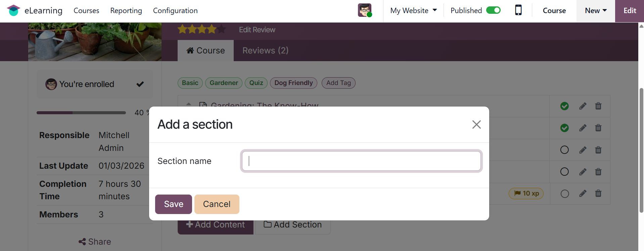Mark the third content row as completed
Viewport: 644px width, 251px height.
pos(564,150)
